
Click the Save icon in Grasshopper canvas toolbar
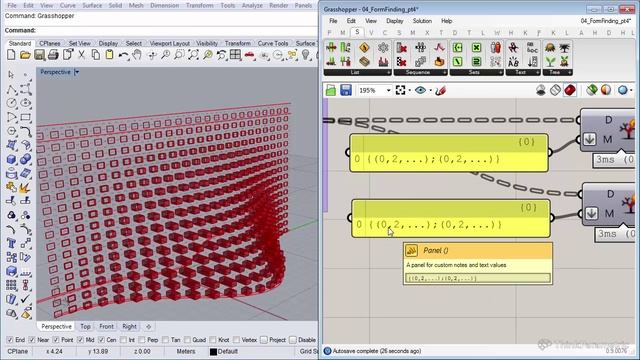(x=346, y=90)
